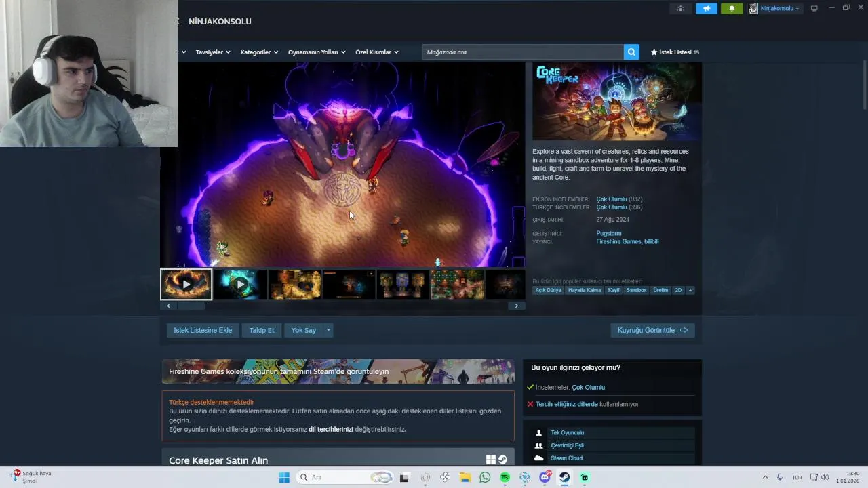
Task: Click the Ninjakonsolu profile avatar
Action: (753, 9)
